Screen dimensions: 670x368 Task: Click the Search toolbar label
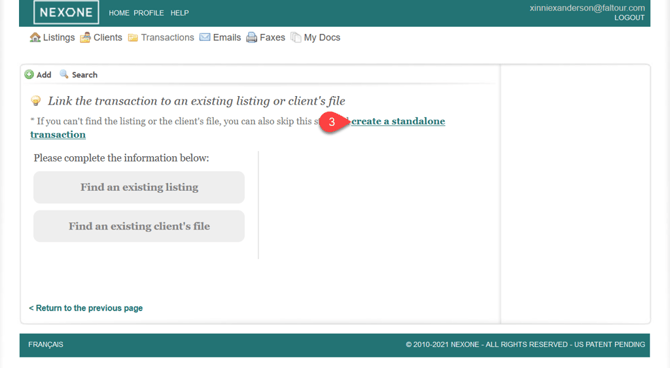(85, 75)
